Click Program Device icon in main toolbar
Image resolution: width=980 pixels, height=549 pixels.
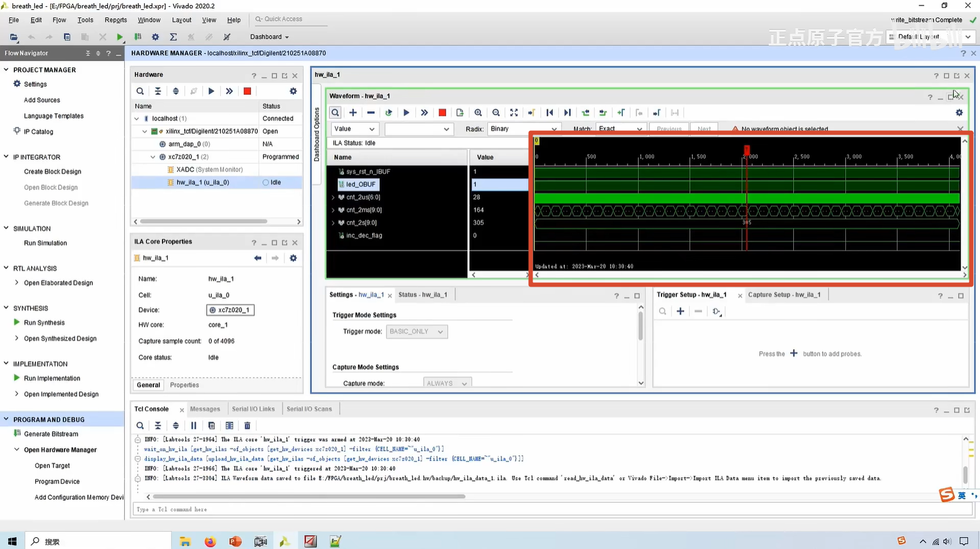click(x=138, y=37)
